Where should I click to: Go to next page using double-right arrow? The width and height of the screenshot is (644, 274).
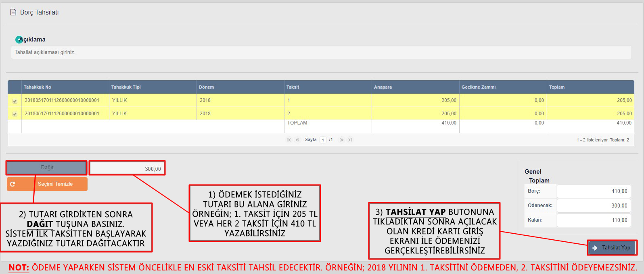click(x=342, y=140)
